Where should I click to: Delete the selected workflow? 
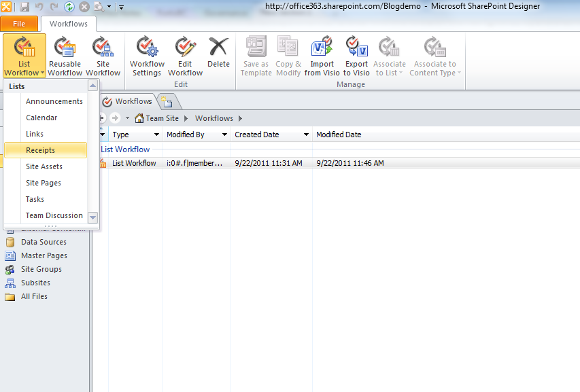click(219, 52)
